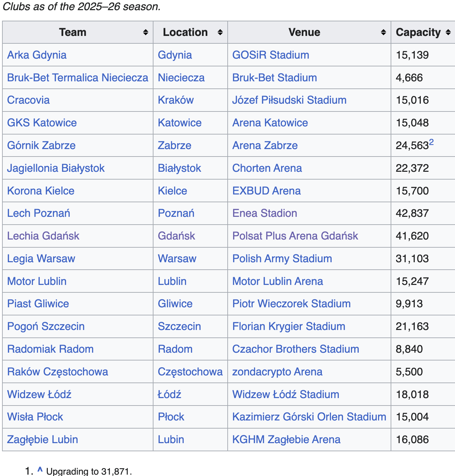Open Bruk-Bet Termalica Nieciecza link
This screenshot has height=476, width=455.
[x=78, y=78]
